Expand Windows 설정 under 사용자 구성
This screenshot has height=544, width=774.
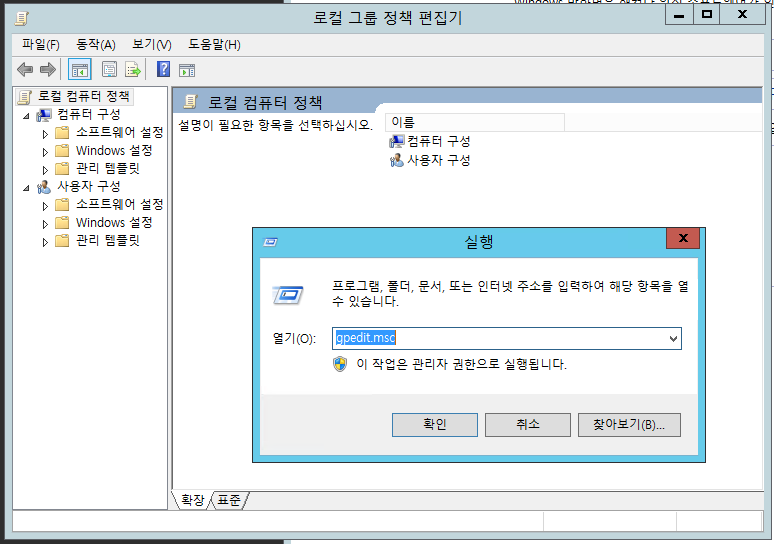click(x=45, y=224)
